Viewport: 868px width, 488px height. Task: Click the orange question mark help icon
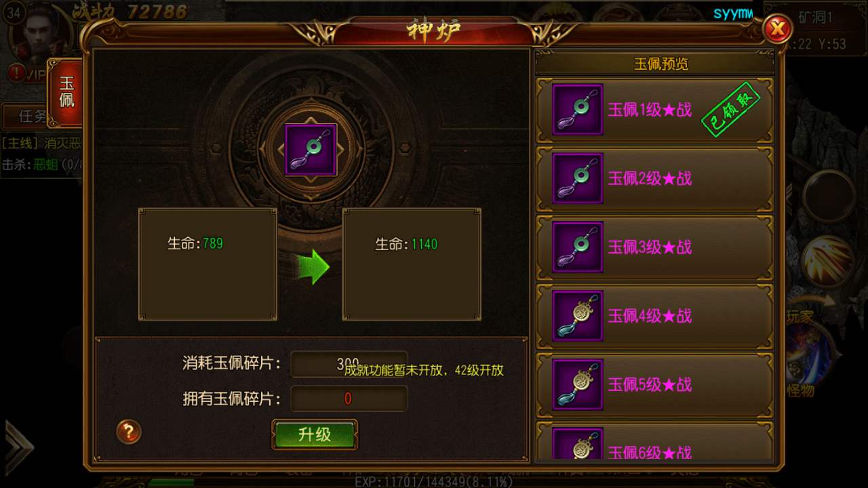tap(129, 431)
